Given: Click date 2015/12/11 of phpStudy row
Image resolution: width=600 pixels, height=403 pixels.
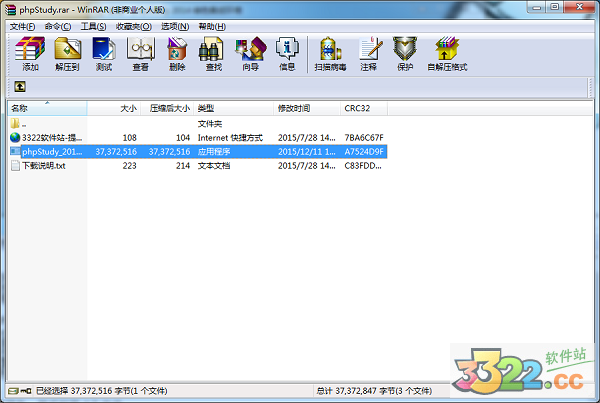Looking at the screenshot, I should pos(307,152).
